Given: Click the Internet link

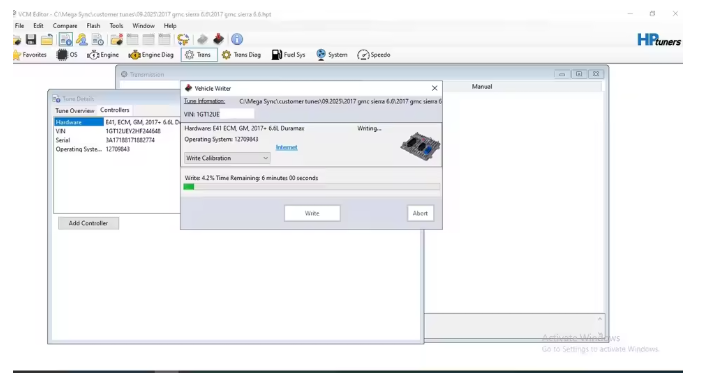Looking at the screenshot, I should [286, 147].
